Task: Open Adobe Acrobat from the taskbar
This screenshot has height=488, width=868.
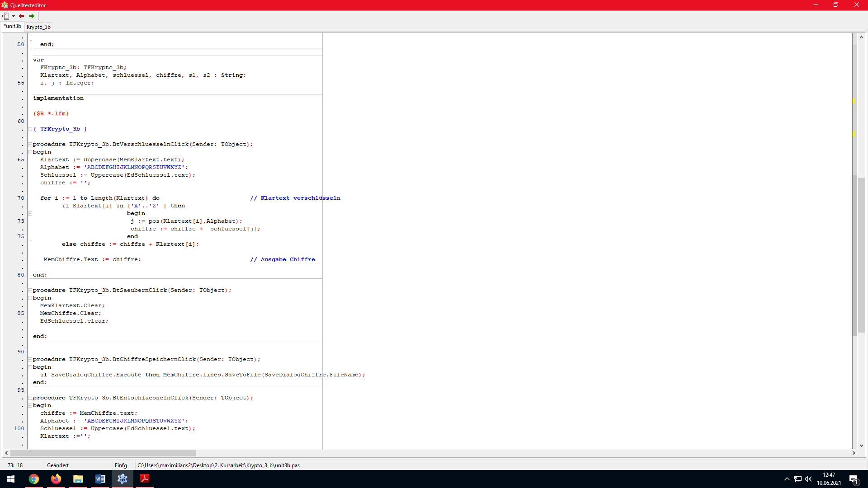Action: click(x=145, y=479)
